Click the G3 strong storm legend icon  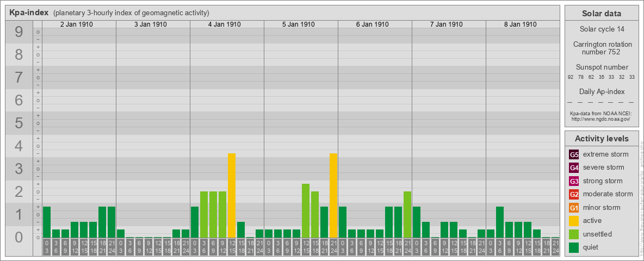[x=574, y=181]
